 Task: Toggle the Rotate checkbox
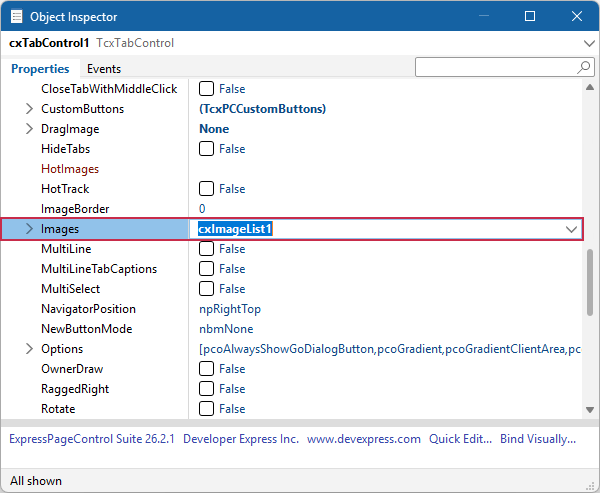coord(206,408)
